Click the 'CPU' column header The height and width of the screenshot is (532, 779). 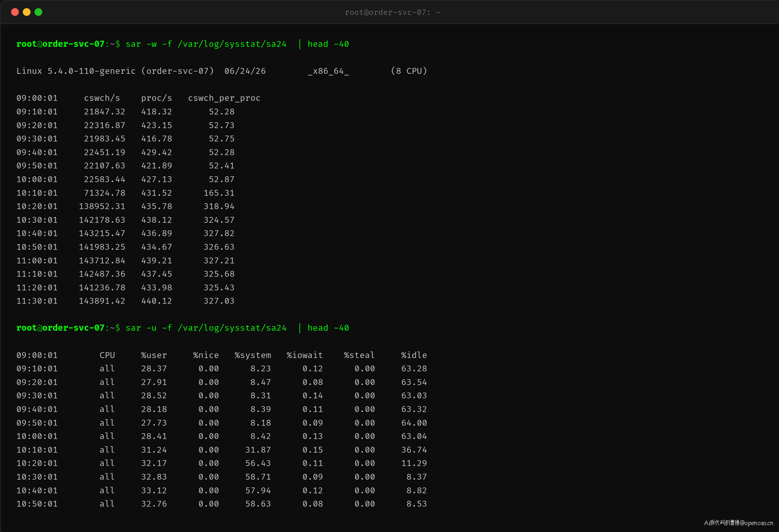pos(107,355)
